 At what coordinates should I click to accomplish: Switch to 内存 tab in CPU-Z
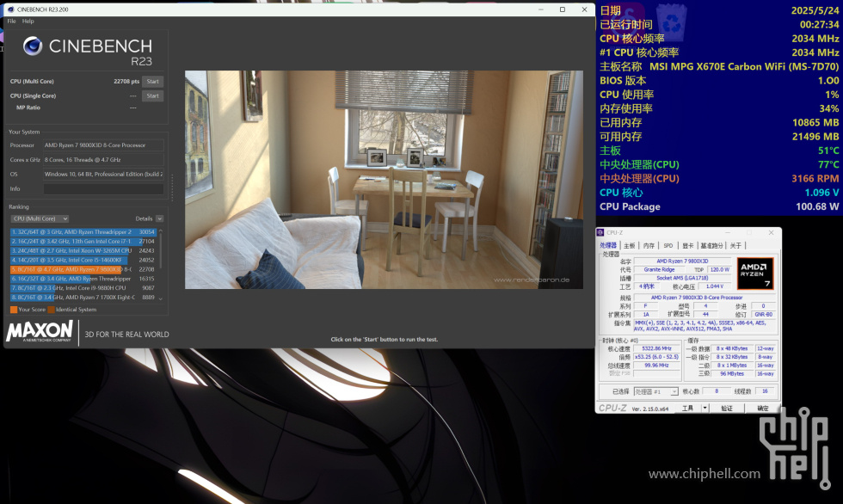tap(649, 246)
